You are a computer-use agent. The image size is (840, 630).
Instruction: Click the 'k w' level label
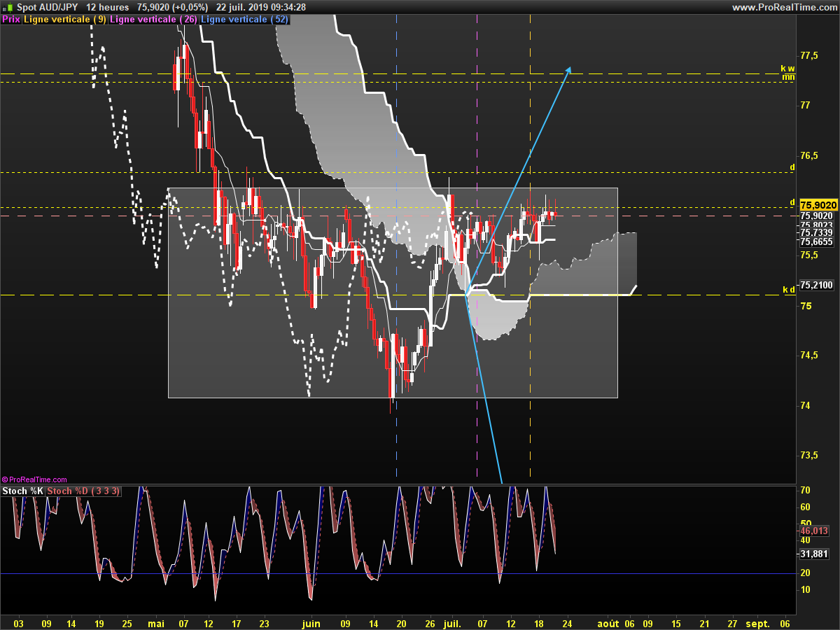point(787,69)
